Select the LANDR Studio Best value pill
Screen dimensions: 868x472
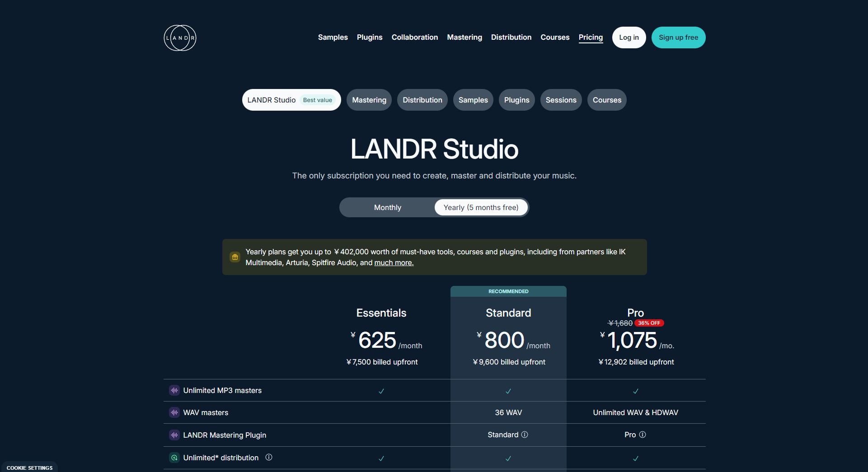[x=291, y=100]
